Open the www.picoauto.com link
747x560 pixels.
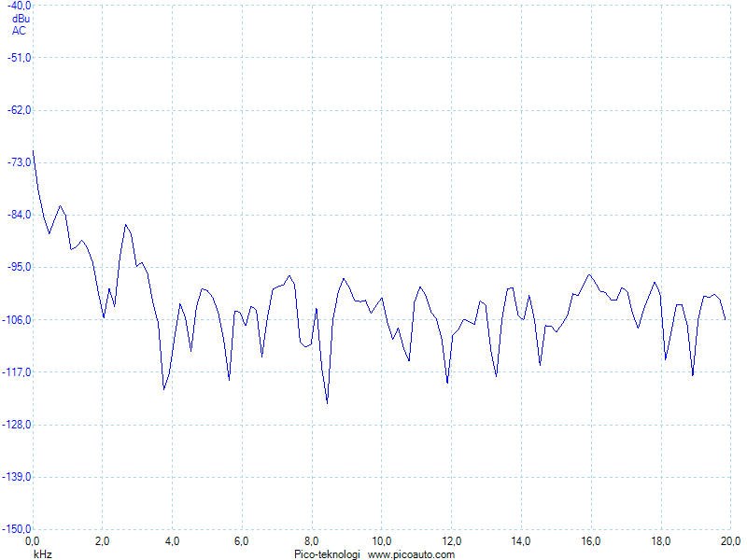pos(411,554)
